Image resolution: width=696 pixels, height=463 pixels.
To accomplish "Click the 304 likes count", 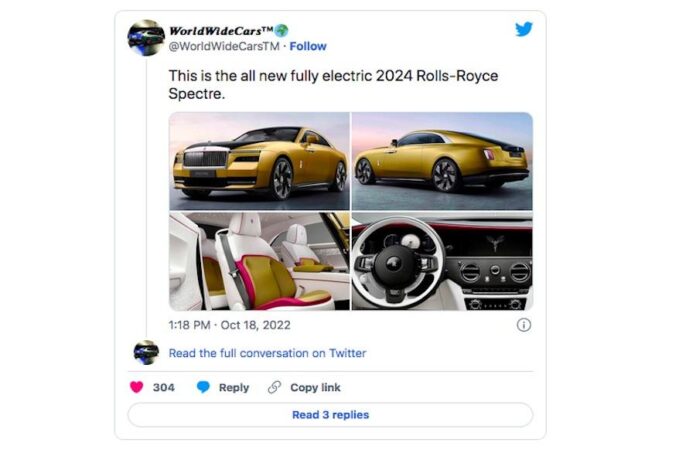I will point(164,387).
